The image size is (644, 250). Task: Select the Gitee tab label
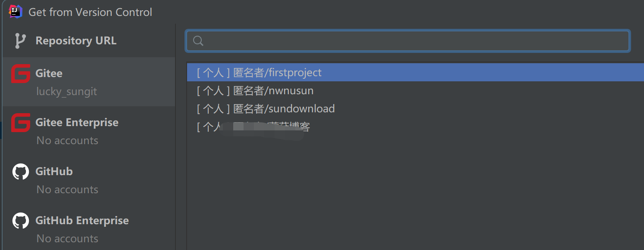49,74
